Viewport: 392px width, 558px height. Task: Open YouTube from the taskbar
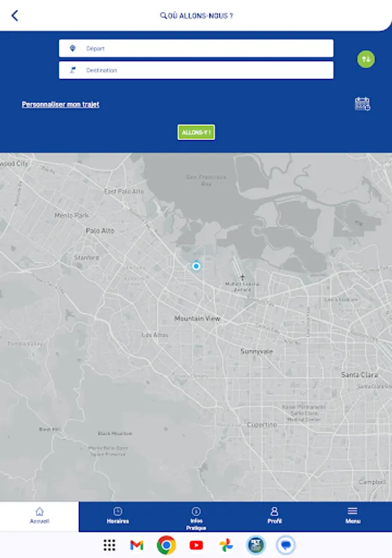click(x=196, y=545)
